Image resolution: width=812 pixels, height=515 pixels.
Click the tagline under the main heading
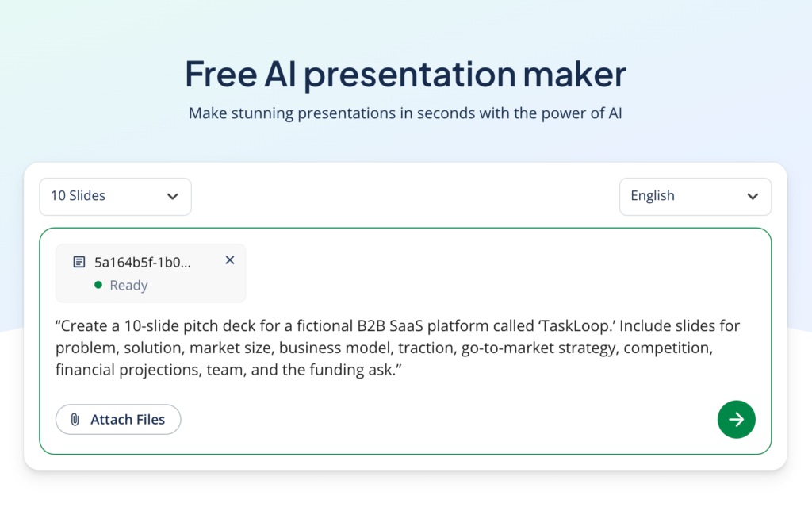pos(405,113)
